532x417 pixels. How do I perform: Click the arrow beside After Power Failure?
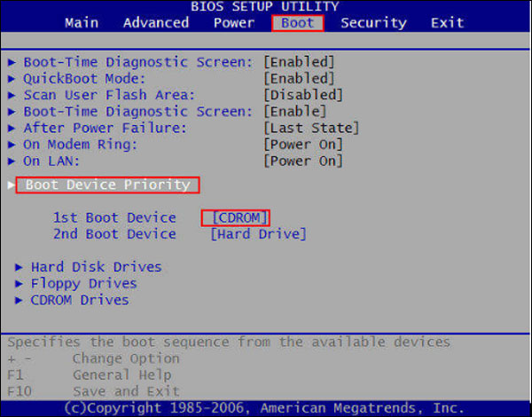click(12, 128)
